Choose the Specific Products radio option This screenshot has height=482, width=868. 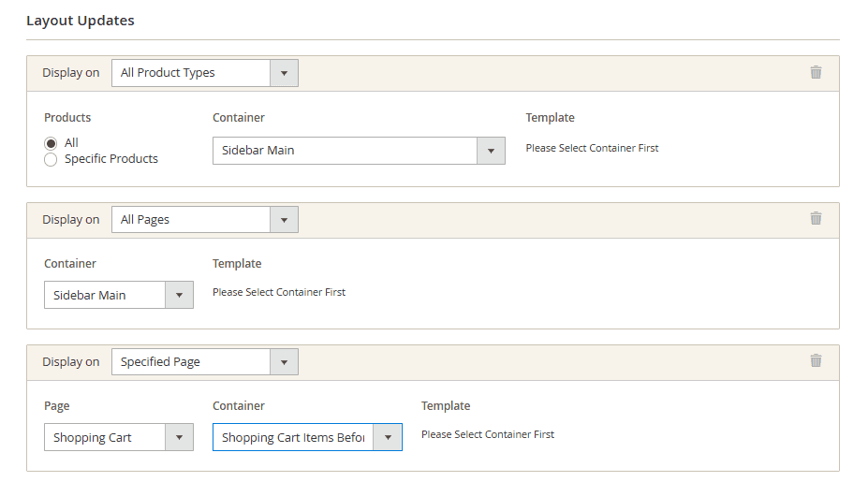coord(51,159)
